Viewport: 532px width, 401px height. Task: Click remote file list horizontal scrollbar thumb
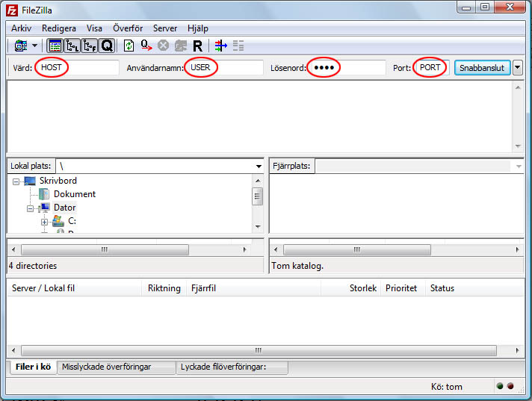point(357,250)
